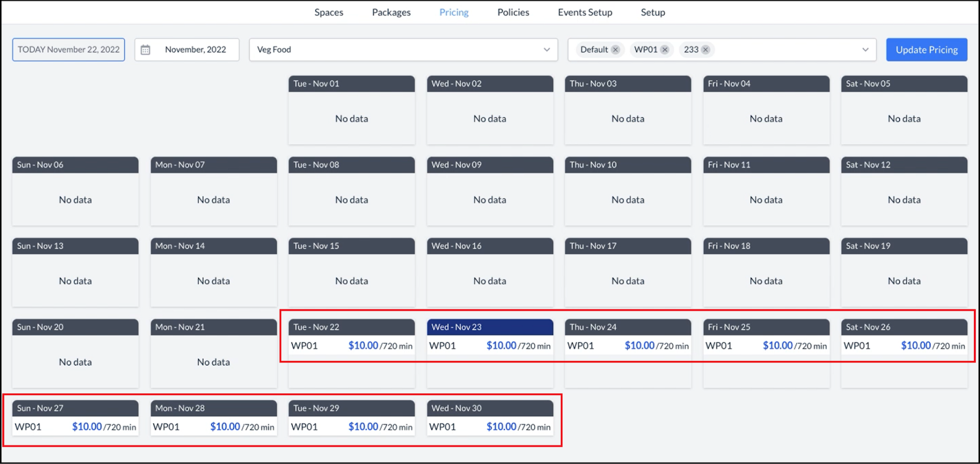The height and width of the screenshot is (464, 980).
Task: Remove the Default tag chip
Action: [x=616, y=50]
